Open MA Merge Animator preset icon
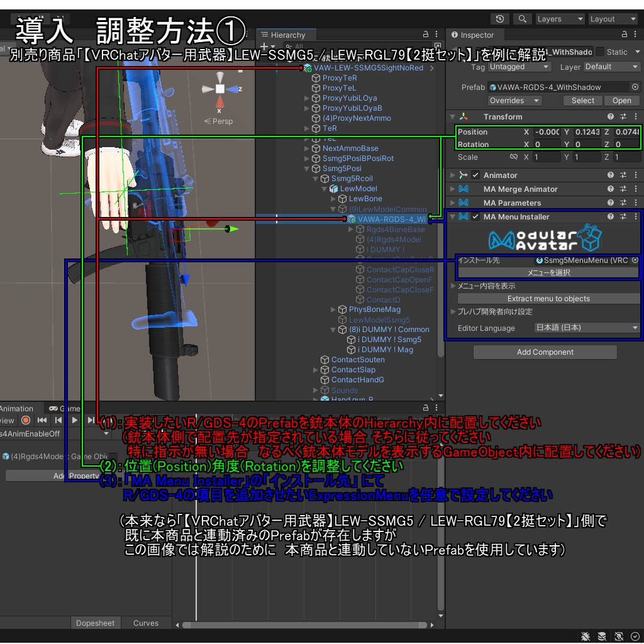This screenshot has height=644, width=644. click(623, 189)
